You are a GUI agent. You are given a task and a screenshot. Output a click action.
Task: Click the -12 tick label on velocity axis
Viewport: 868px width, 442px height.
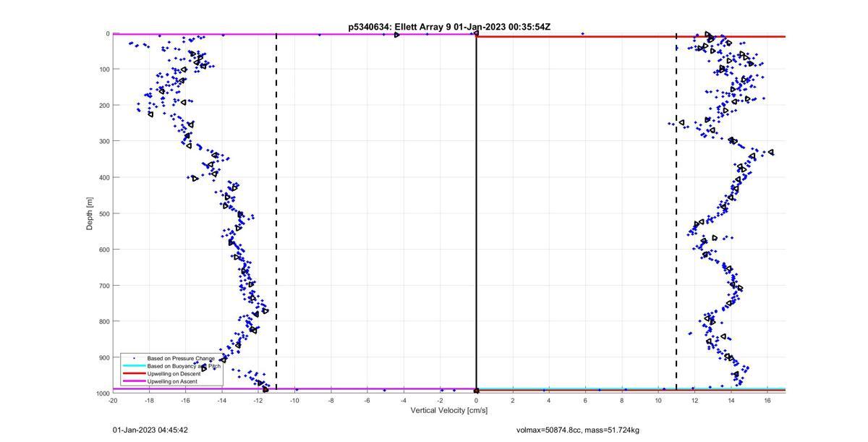258,399
